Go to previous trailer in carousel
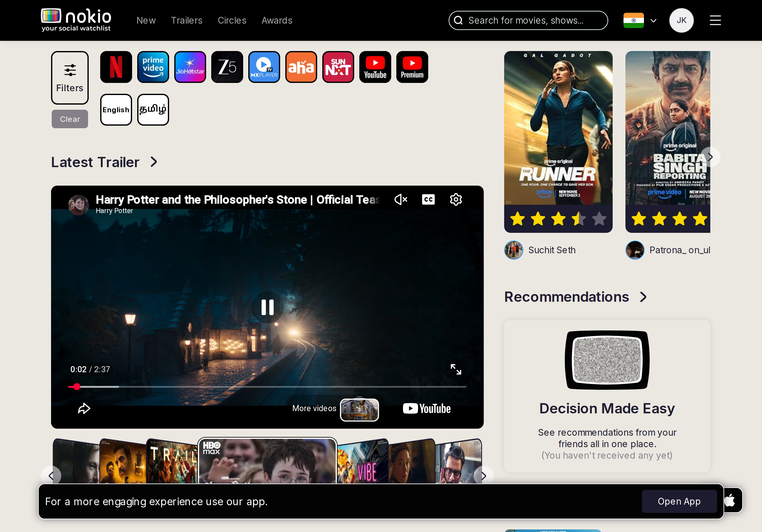Viewport: 762px width, 532px height. point(51,476)
